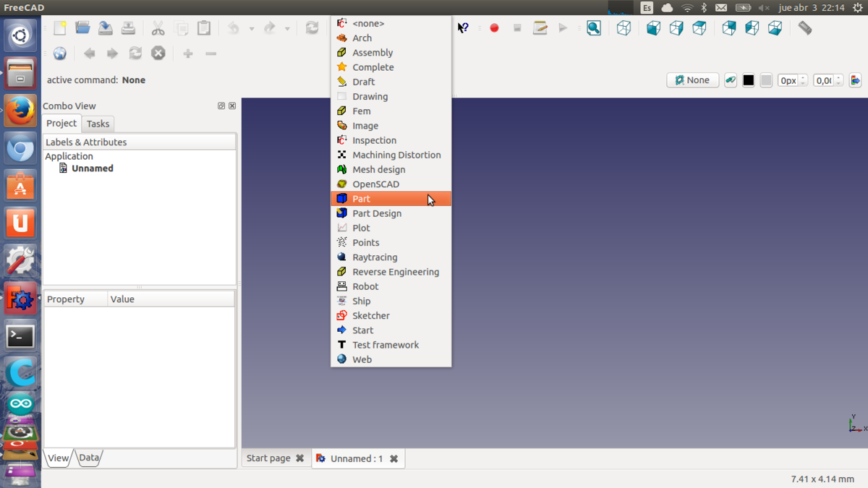Open the macro editor notepad icon

[x=540, y=28]
